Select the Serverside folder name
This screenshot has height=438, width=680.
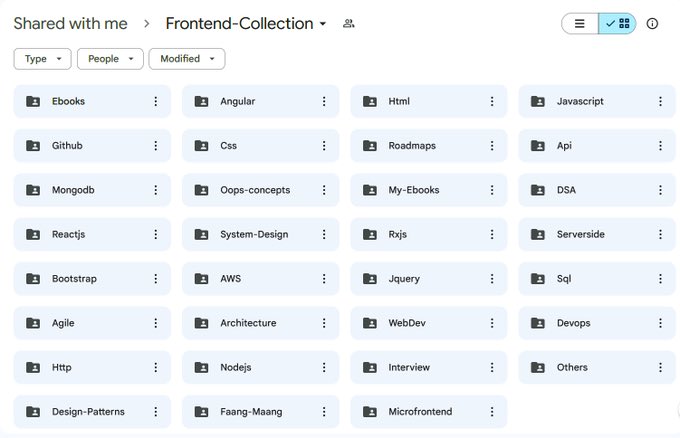coord(581,234)
